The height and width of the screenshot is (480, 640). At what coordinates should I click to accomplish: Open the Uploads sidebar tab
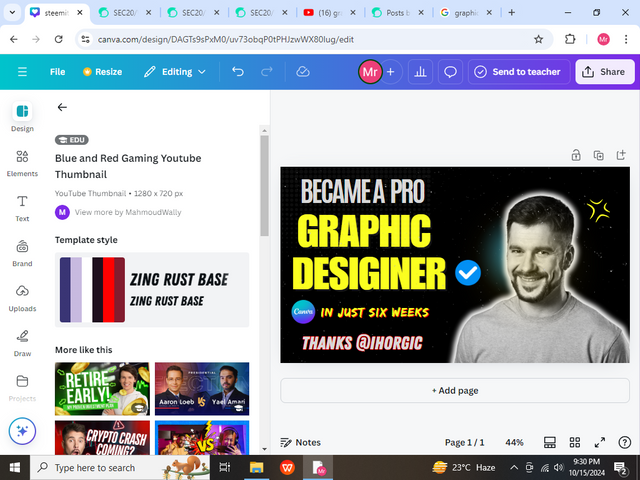click(22, 298)
